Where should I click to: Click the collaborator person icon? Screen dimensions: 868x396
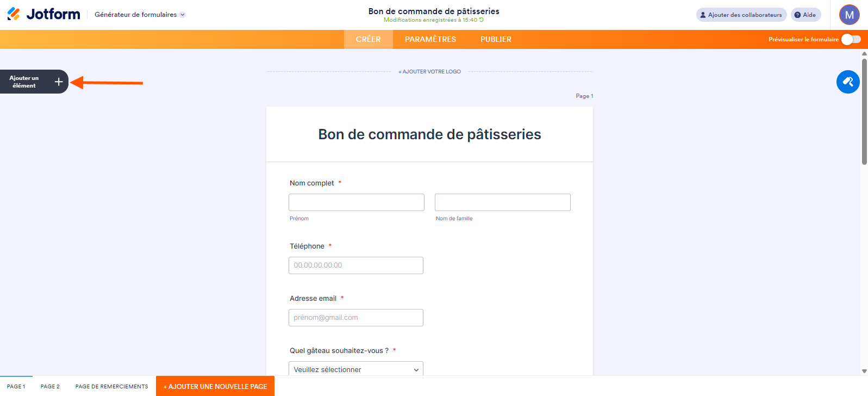coord(703,15)
